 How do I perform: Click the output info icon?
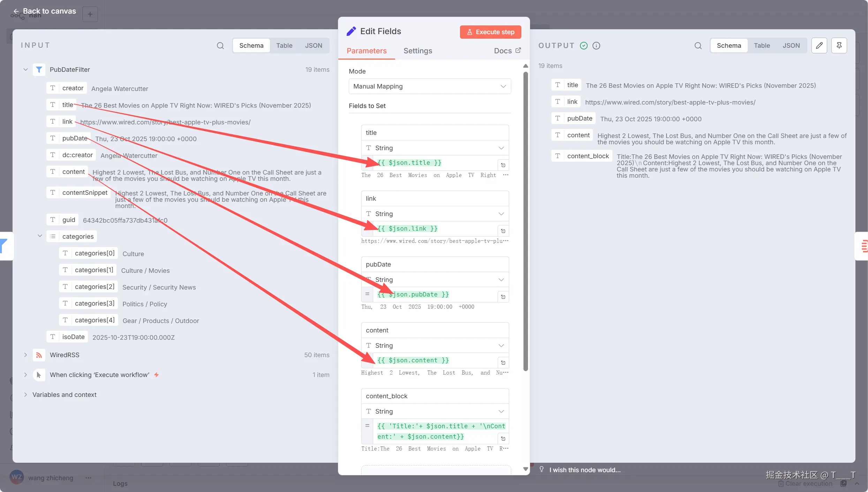pos(596,46)
